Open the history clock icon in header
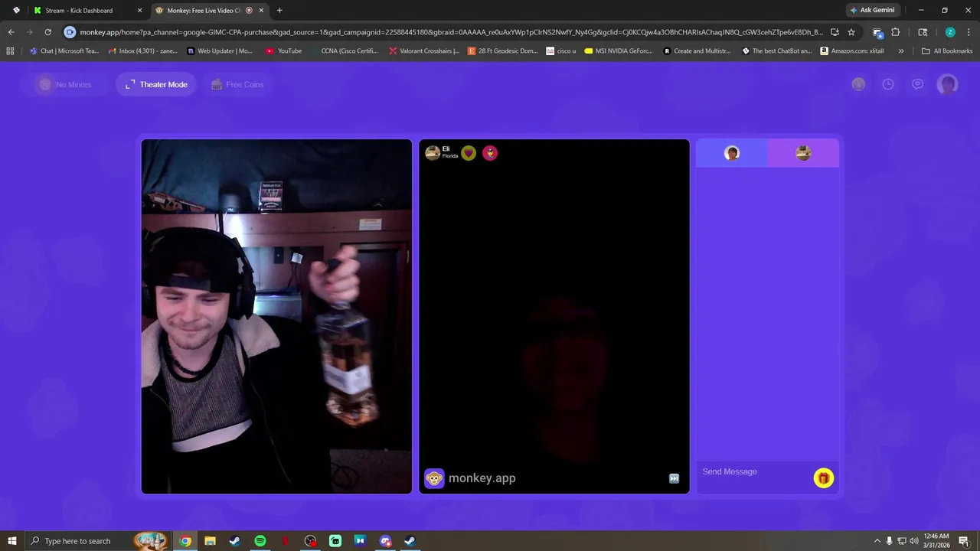 coord(888,84)
